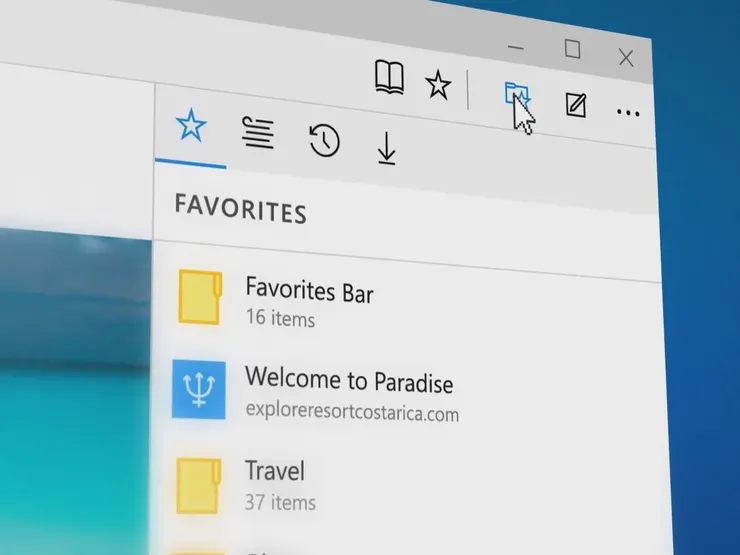Click the '16 items' count text
740x555 pixels.
(x=280, y=318)
